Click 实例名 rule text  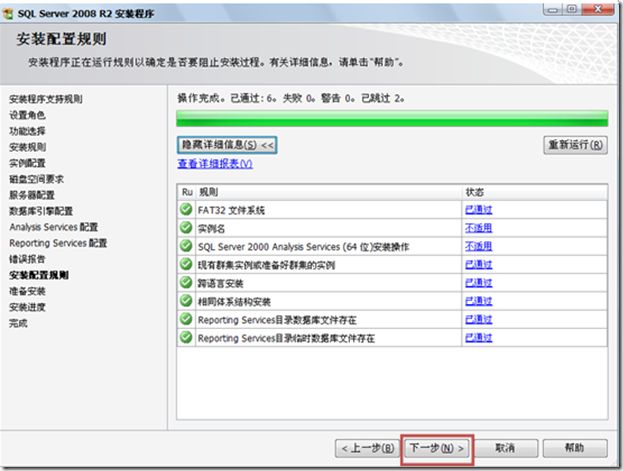click(211, 228)
